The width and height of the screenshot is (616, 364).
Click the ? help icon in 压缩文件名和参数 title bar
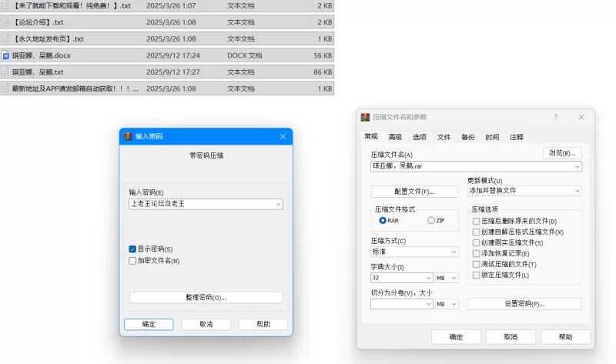click(x=555, y=117)
